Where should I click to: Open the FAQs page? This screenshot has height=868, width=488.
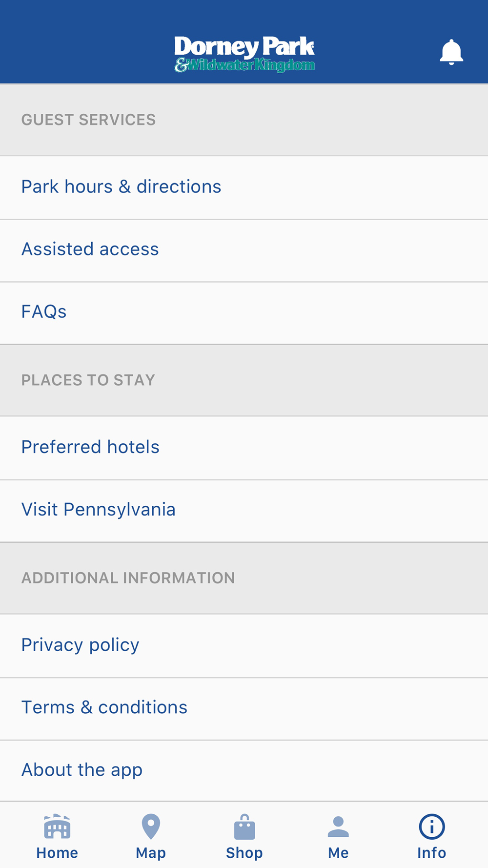(44, 312)
